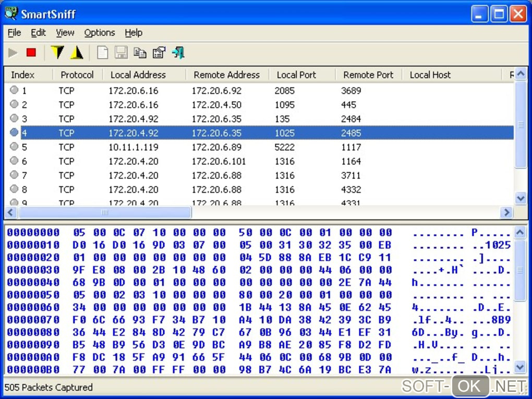Open the display filter yellow-black triangle icon
Screen dimensions: 532x399
(x=77, y=53)
